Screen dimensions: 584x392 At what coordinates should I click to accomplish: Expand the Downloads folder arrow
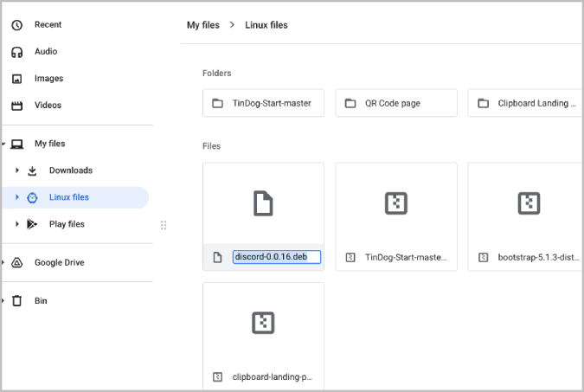[17, 170]
